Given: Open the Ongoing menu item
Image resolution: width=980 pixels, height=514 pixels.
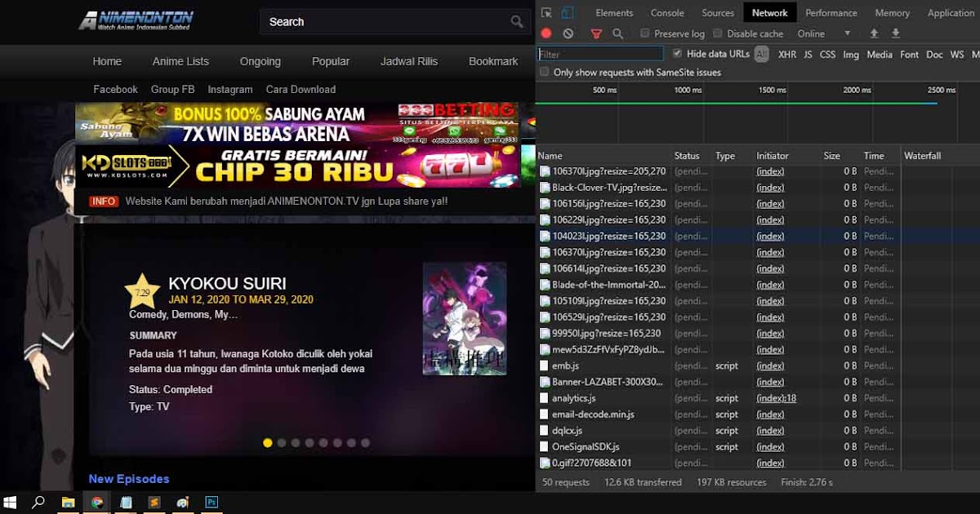Looking at the screenshot, I should (261, 61).
